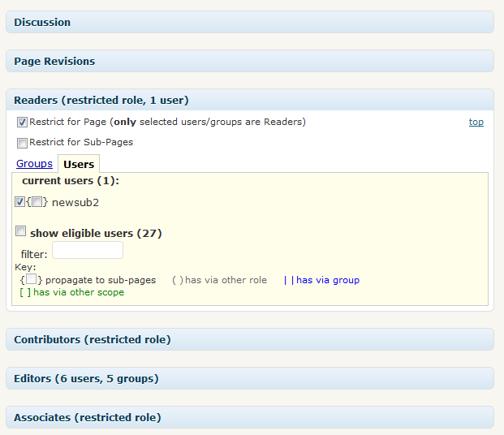Expand the Contributors restricted role section
Screen dimensions: 504x435
[92, 340]
